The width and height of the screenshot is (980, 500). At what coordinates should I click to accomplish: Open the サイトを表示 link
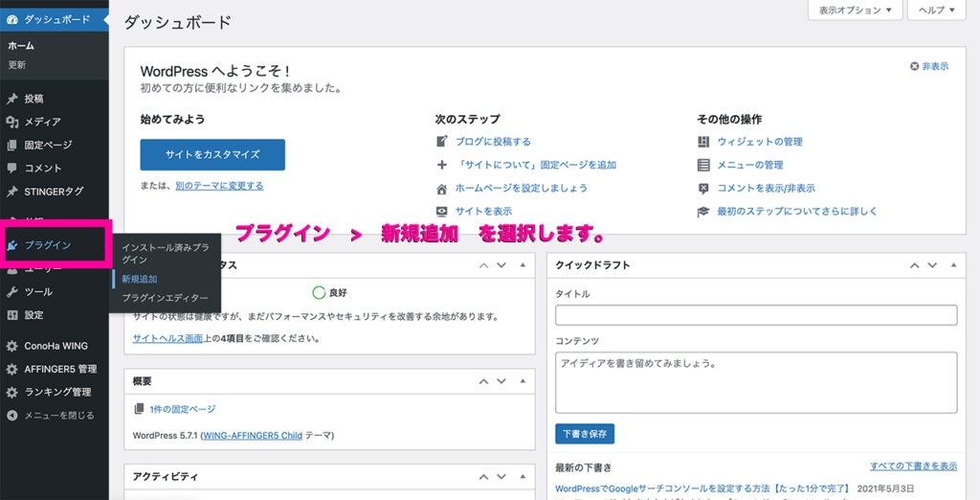(483, 212)
